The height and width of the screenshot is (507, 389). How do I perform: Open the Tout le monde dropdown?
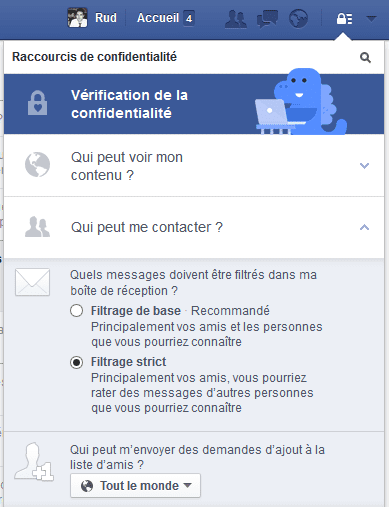click(x=135, y=486)
